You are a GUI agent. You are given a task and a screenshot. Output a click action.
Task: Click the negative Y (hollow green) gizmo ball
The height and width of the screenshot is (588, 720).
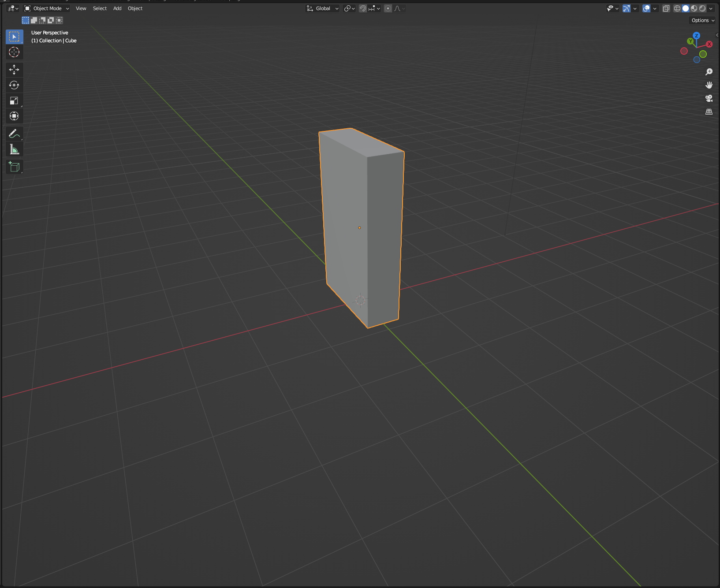pos(703,54)
